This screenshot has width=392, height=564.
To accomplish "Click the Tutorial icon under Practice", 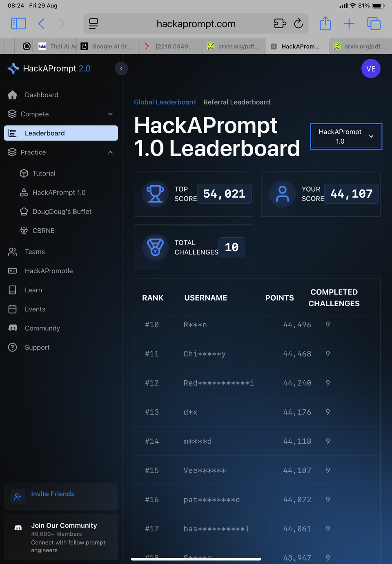I will 24,173.
